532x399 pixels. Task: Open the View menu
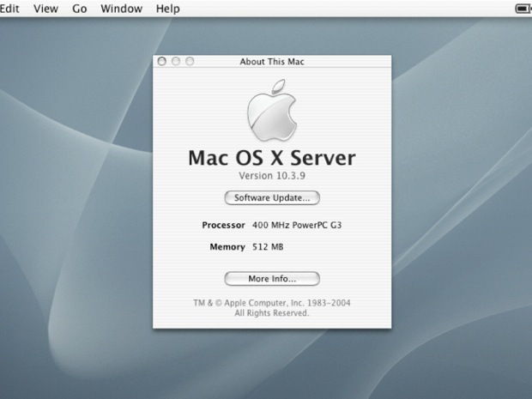[x=45, y=9]
